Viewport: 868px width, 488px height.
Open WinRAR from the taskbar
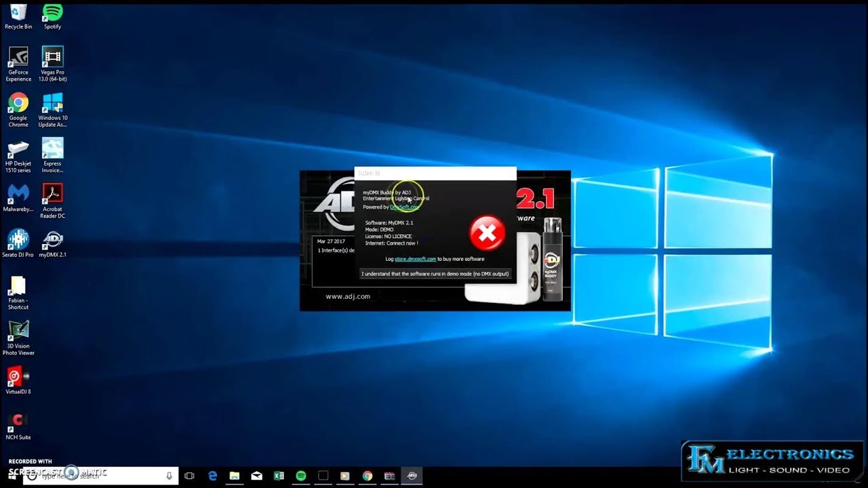pos(389,476)
